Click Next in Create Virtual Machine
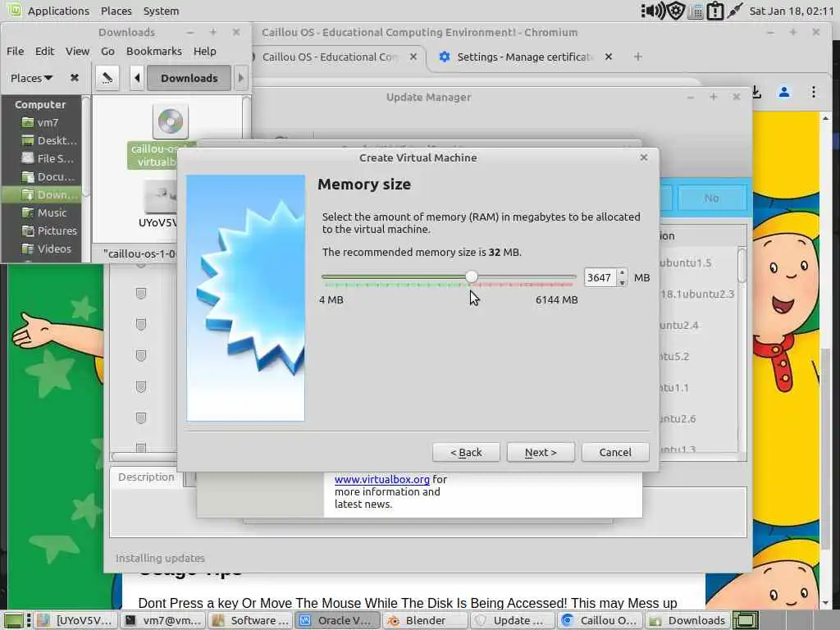Screen dimensions: 840x630 [541, 452]
